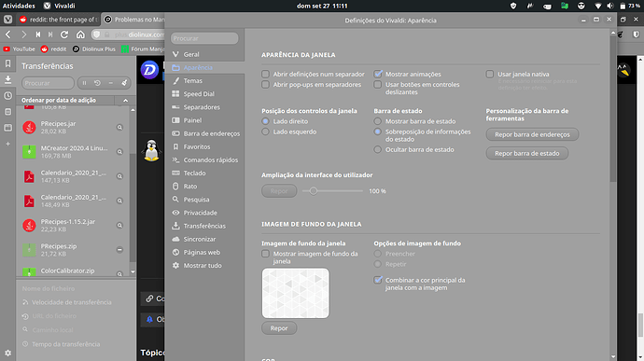644x361 pixels.
Task: Click the sunglasses face tray icon
Action: click(x=581, y=6)
